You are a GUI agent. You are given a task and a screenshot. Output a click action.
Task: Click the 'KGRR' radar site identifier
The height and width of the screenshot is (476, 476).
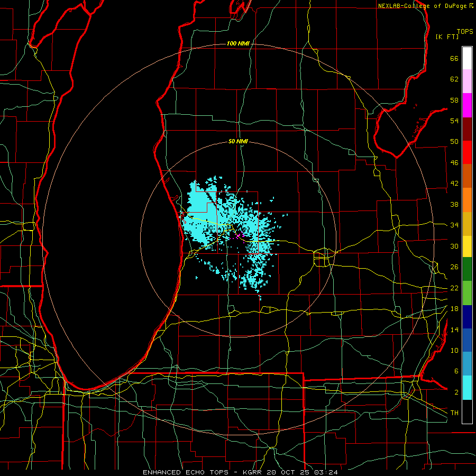click(253, 472)
